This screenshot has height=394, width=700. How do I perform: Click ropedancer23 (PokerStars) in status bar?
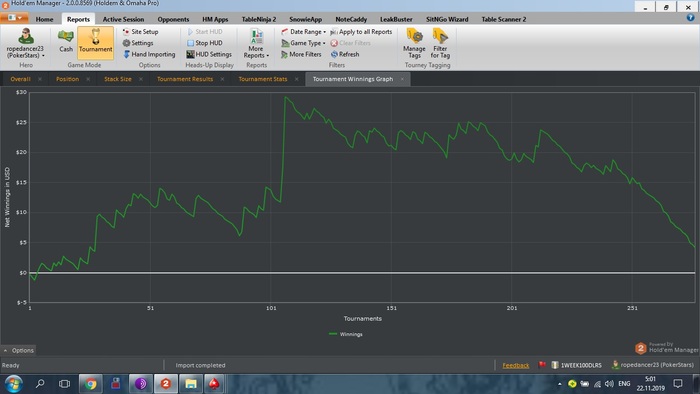(653, 365)
